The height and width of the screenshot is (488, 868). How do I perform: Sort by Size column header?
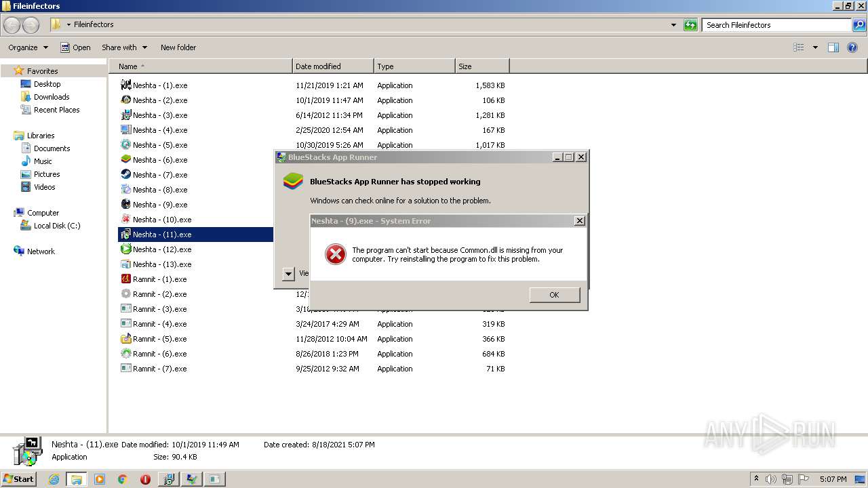(482, 66)
